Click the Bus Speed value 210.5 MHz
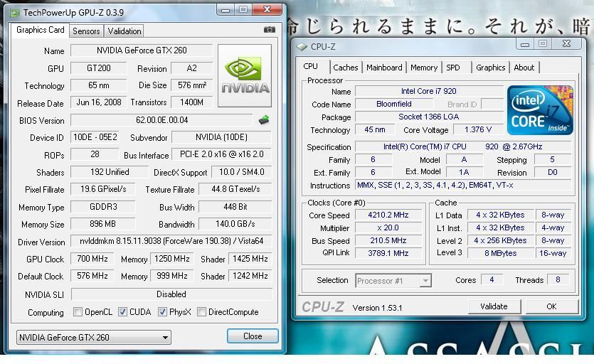594x364 pixels. pyautogui.click(x=388, y=240)
